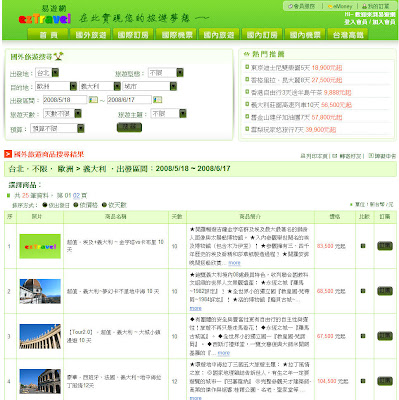Open the 預算 budget dropdown
The height and width of the screenshot is (400, 399).
(x=57, y=128)
